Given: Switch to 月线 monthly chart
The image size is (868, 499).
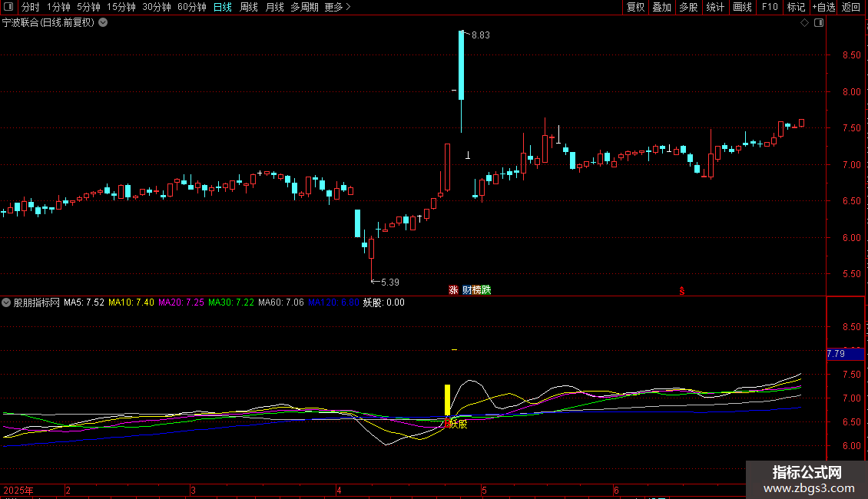Looking at the screenshot, I should (274, 7).
